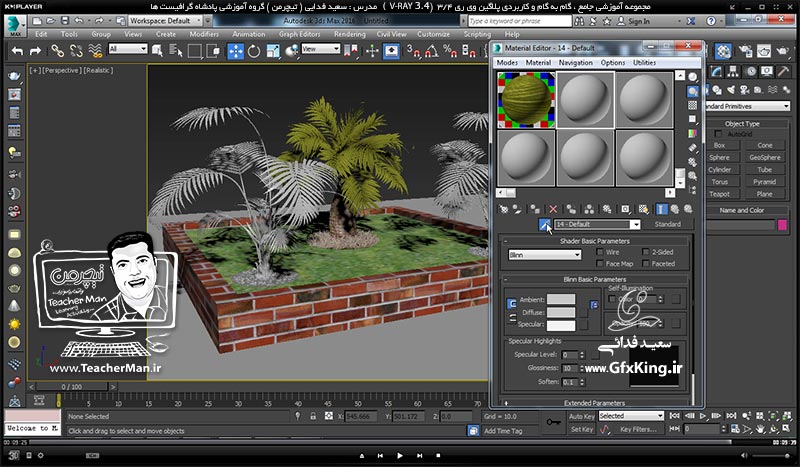The image size is (800, 467).
Task: Click Pick Material from Object eyedropper
Action: coord(544,225)
